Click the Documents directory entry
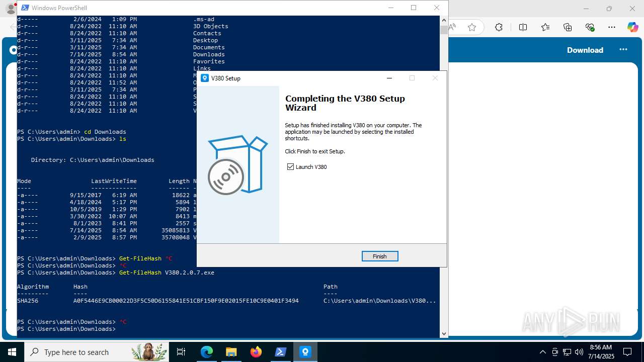644x362 pixels. pyautogui.click(x=209, y=47)
